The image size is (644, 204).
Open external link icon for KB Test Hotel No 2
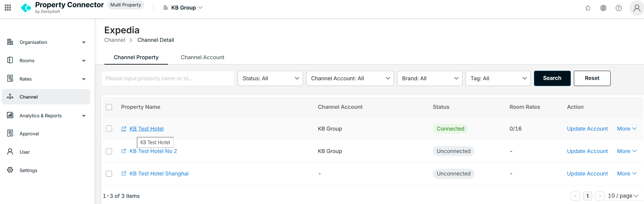point(124,151)
